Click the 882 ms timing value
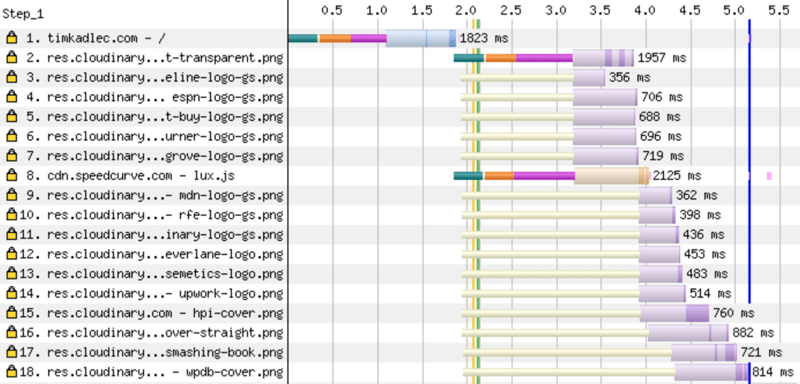Screen dimensions: 800x384 (x=753, y=332)
